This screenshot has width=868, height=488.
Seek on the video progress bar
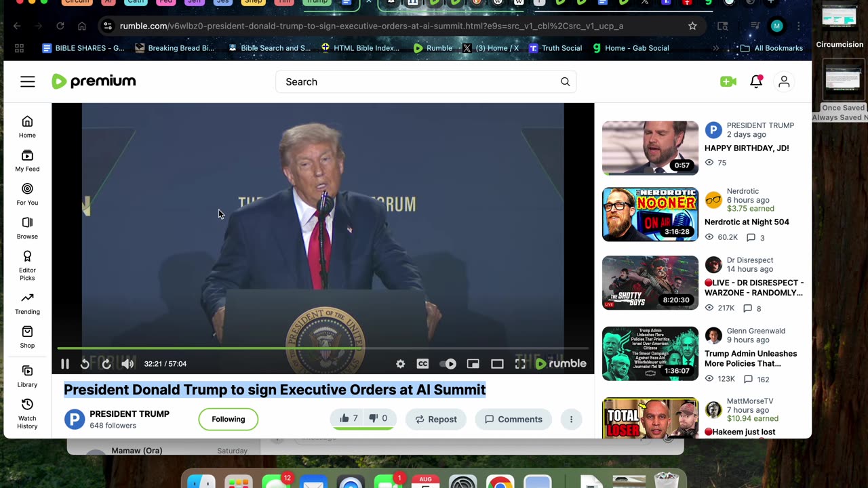pos(323,348)
